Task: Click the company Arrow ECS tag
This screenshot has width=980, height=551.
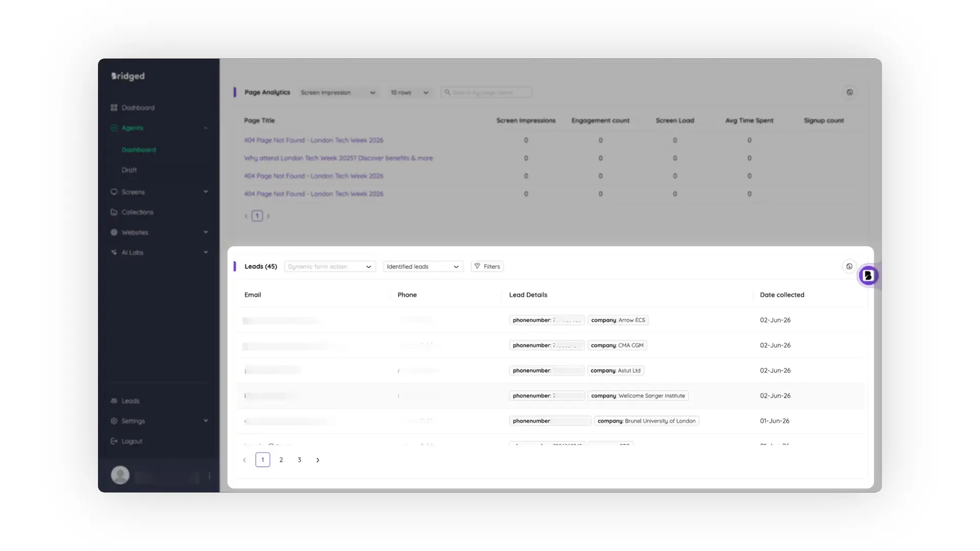Action: [618, 320]
